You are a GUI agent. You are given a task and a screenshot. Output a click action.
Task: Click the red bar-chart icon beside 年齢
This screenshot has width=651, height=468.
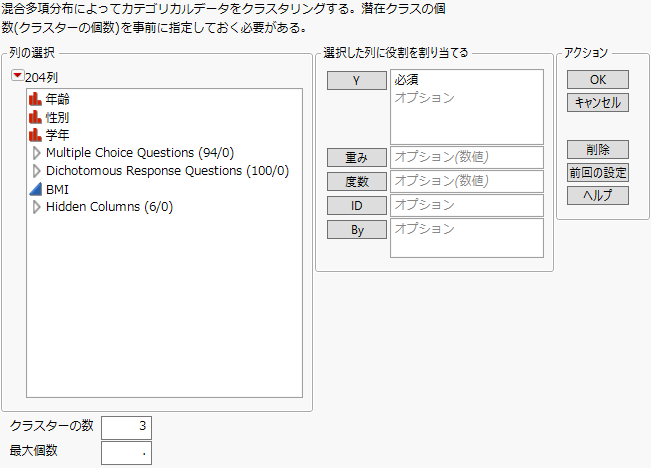coord(38,99)
